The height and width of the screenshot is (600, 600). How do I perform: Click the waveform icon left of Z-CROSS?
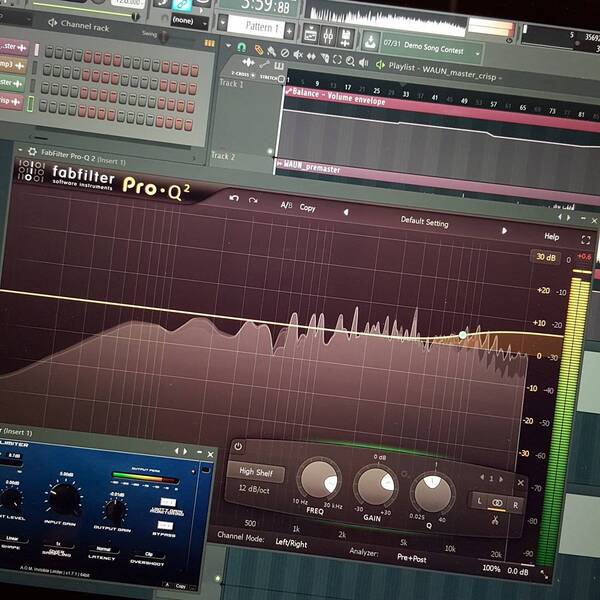pyautogui.click(x=248, y=62)
